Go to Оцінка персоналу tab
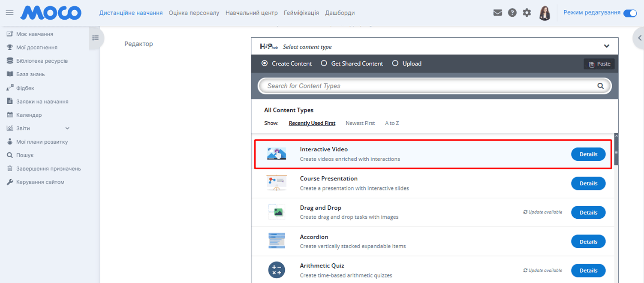 (194, 13)
